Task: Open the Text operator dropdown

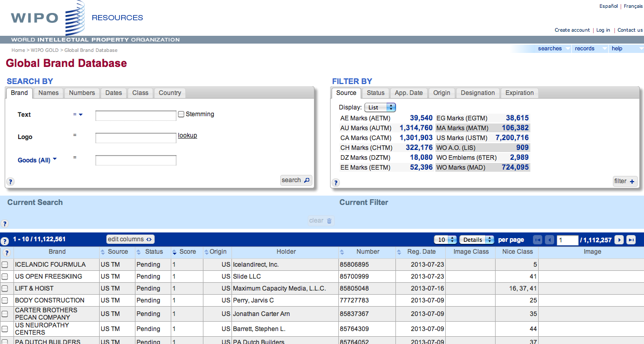Action: [x=78, y=115]
